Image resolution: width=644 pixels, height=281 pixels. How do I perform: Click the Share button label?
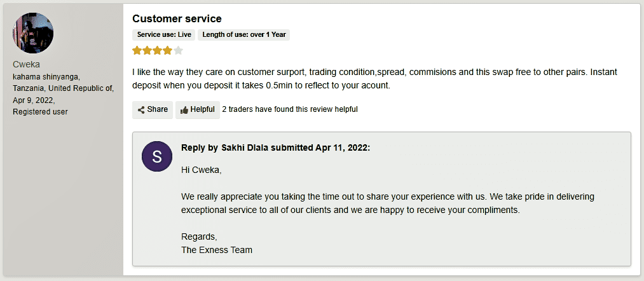coord(157,109)
